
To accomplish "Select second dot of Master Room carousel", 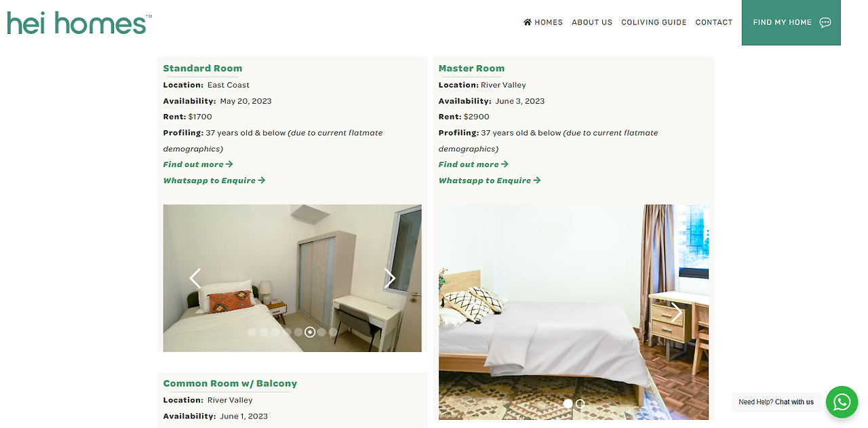I will pos(580,404).
